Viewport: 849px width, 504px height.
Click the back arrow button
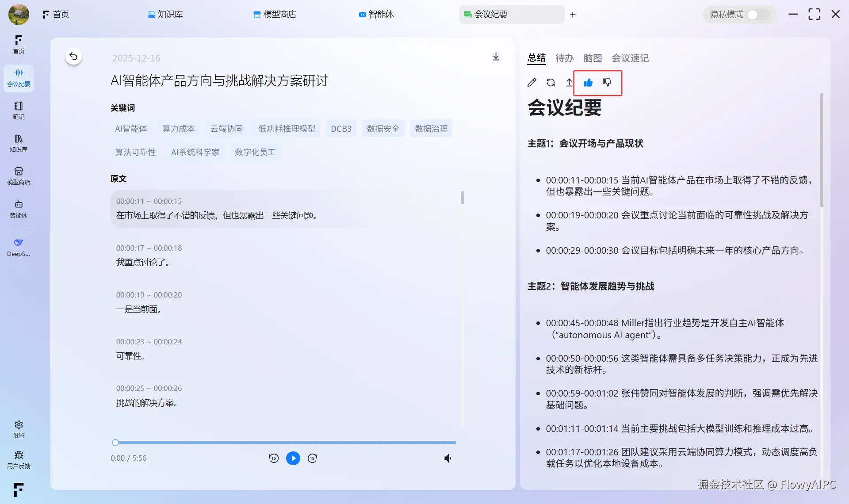point(73,57)
